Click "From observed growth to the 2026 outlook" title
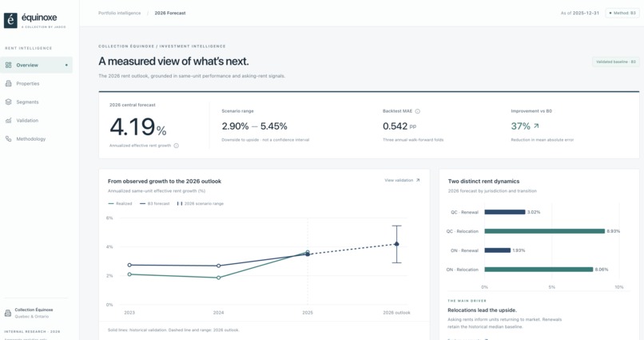Image resolution: width=644 pixels, height=340 pixels. tap(165, 182)
